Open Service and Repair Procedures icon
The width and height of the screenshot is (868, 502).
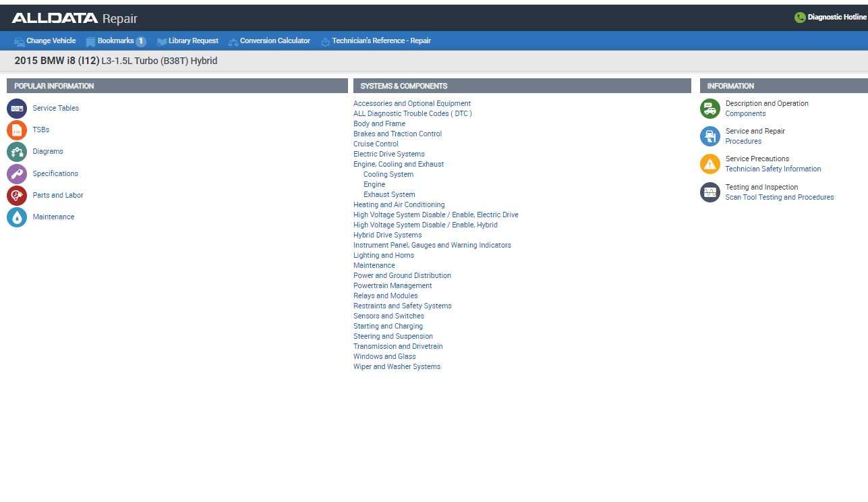tap(709, 136)
